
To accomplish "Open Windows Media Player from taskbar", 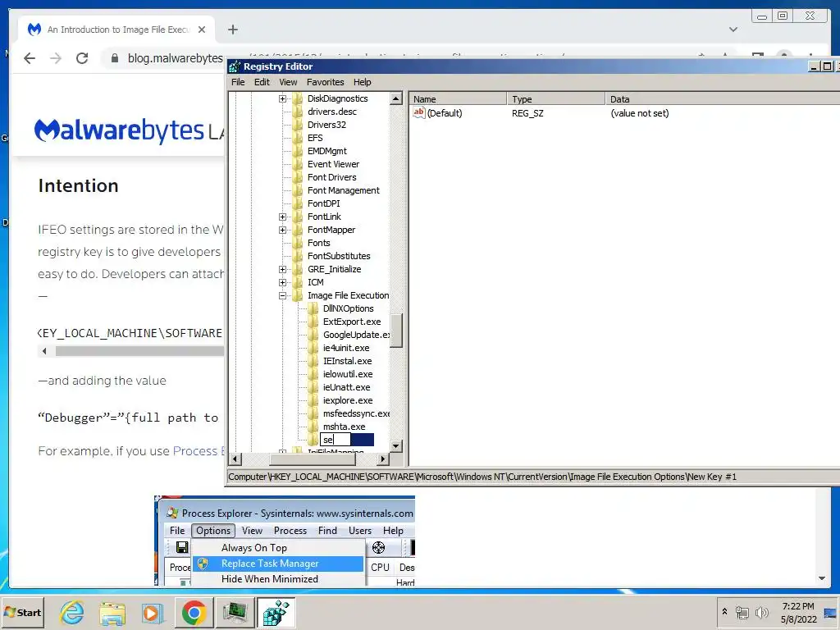I will point(152,613).
